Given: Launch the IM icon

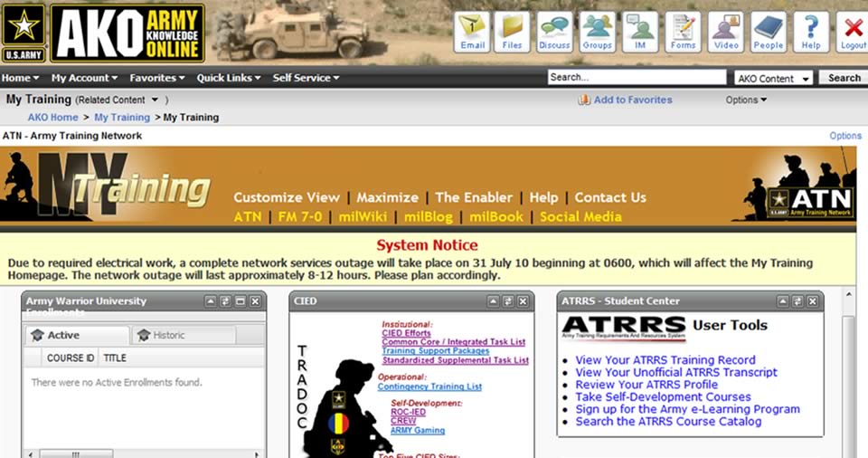Looking at the screenshot, I should point(640,33).
